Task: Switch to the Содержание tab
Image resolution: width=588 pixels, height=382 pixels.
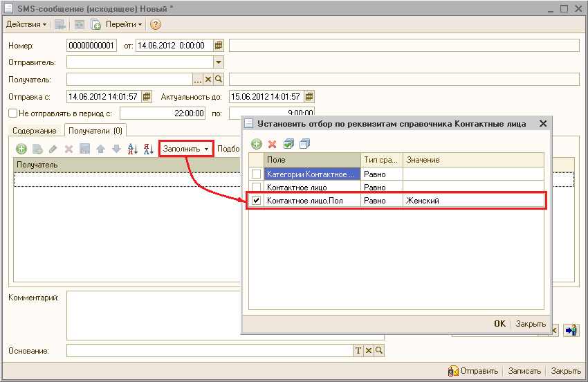Action: [34, 131]
